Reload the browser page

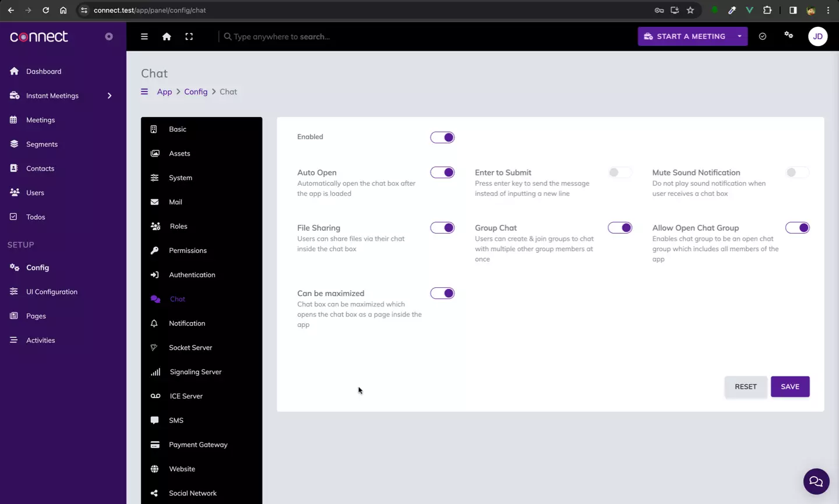tap(45, 10)
